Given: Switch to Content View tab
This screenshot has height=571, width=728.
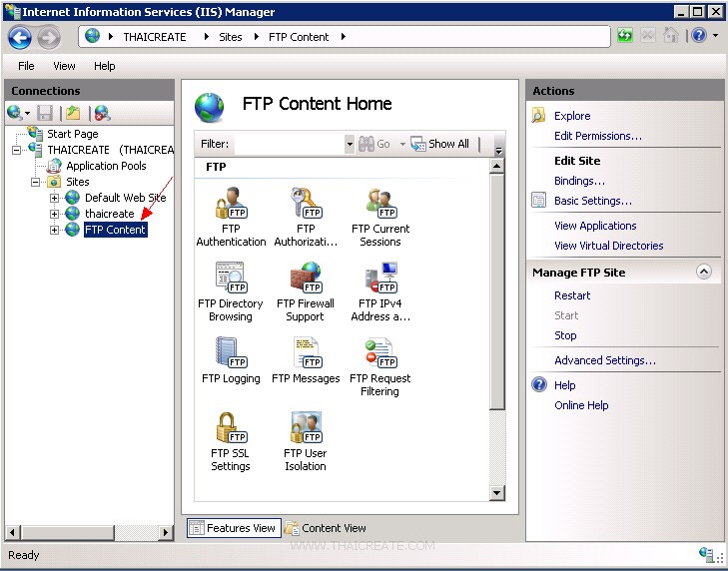Looking at the screenshot, I should click(x=326, y=528).
